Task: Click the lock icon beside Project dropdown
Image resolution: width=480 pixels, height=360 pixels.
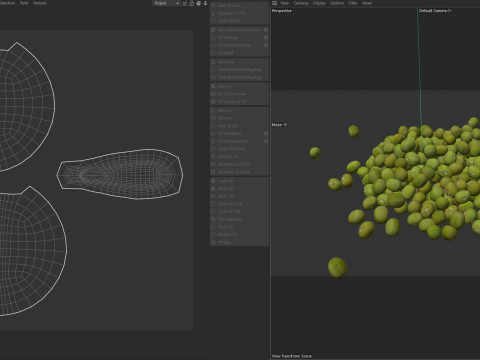Action: 192,3
